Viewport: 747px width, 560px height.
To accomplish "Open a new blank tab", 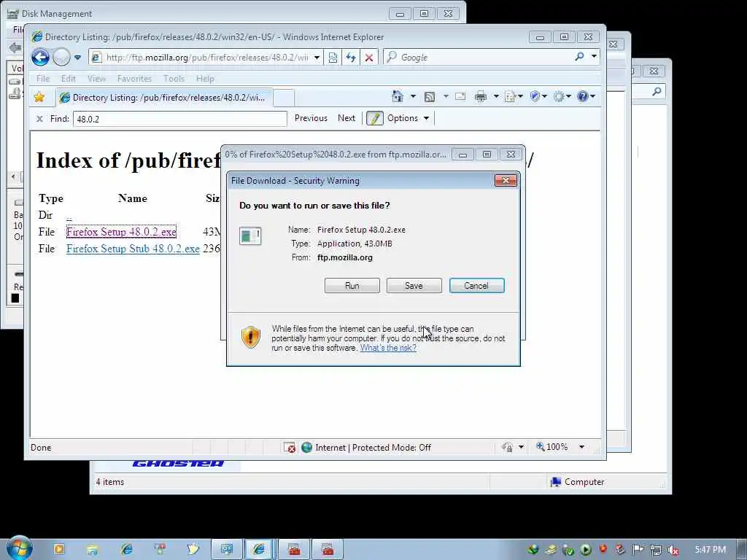I will coord(284,98).
